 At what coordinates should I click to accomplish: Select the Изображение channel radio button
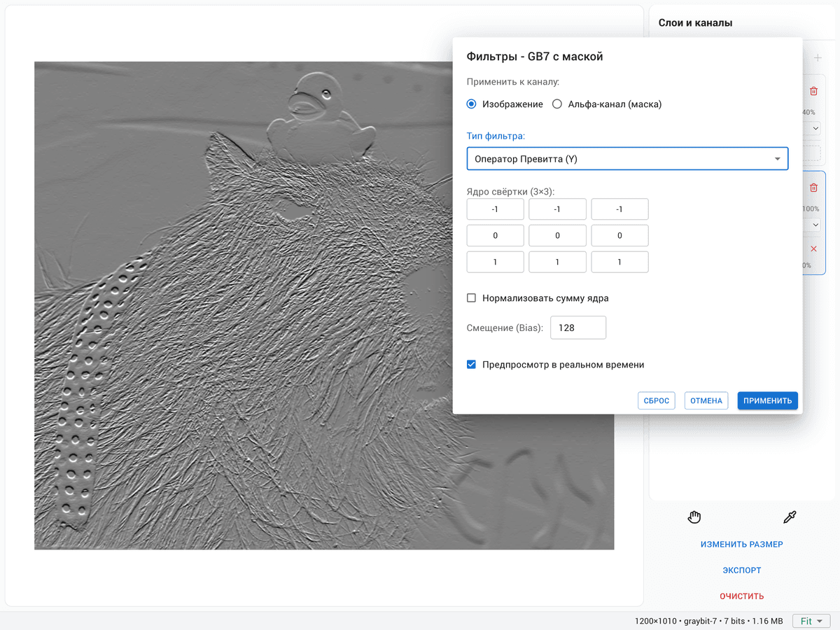click(x=472, y=104)
